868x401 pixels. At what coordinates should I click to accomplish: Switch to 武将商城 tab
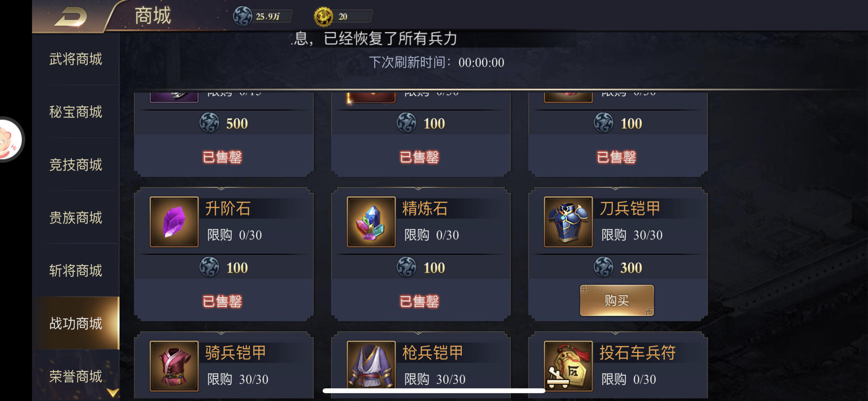tap(76, 59)
